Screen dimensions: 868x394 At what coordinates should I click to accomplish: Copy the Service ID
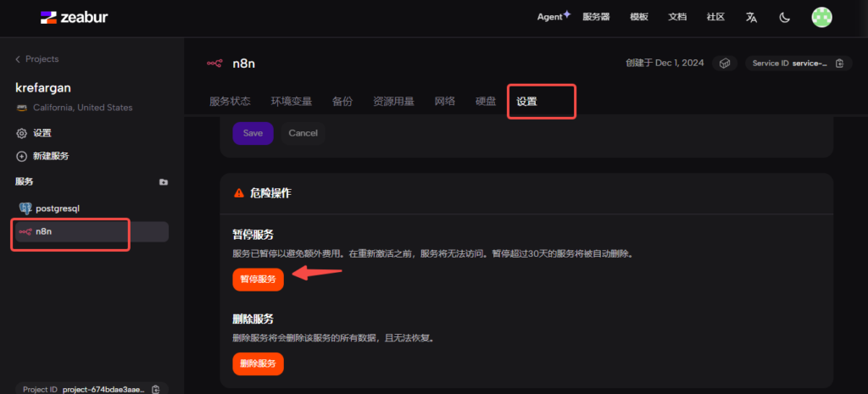click(840, 63)
